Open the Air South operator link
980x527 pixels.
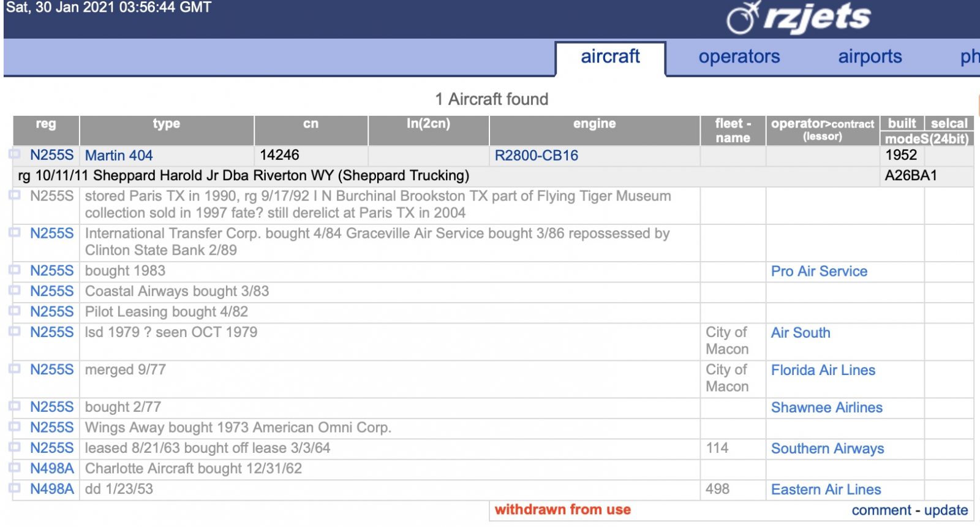[801, 333]
